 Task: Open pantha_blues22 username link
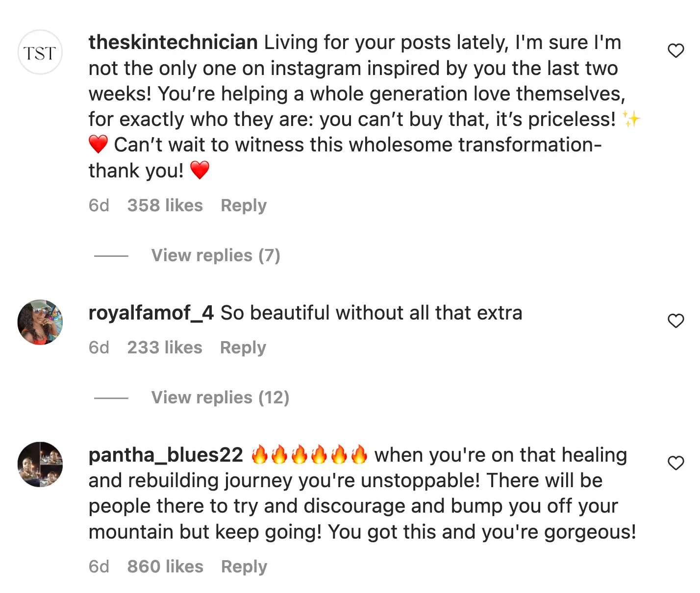(166, 455)
